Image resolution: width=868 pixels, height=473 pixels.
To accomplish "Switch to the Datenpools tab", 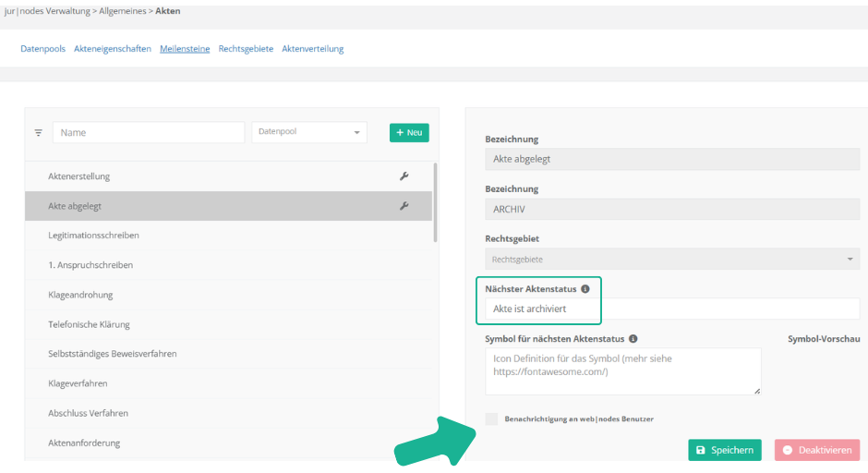I will click(x=42, y=49).
